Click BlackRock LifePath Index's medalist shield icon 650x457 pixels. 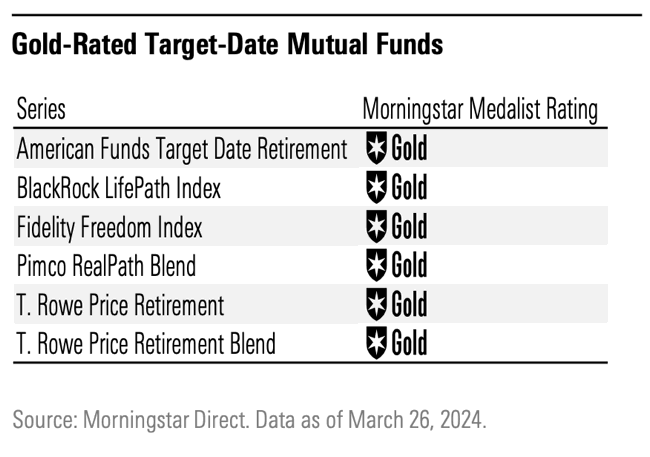376,187
